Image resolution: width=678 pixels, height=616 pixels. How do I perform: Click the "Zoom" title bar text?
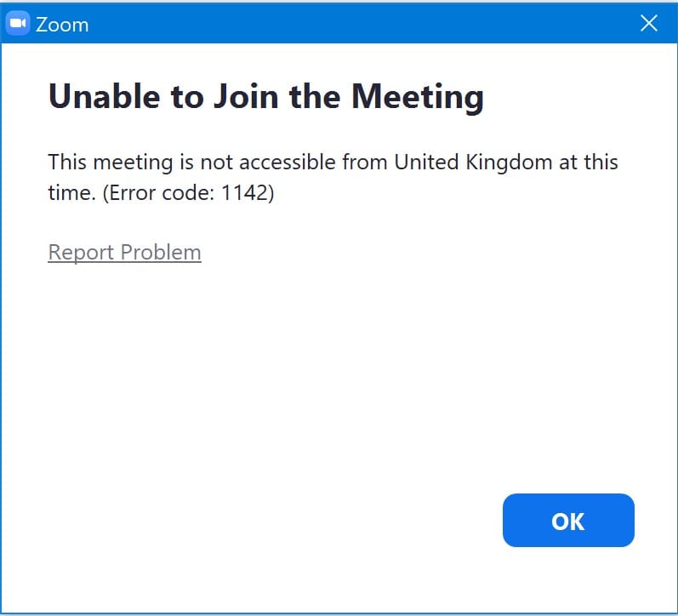(62, 24)
